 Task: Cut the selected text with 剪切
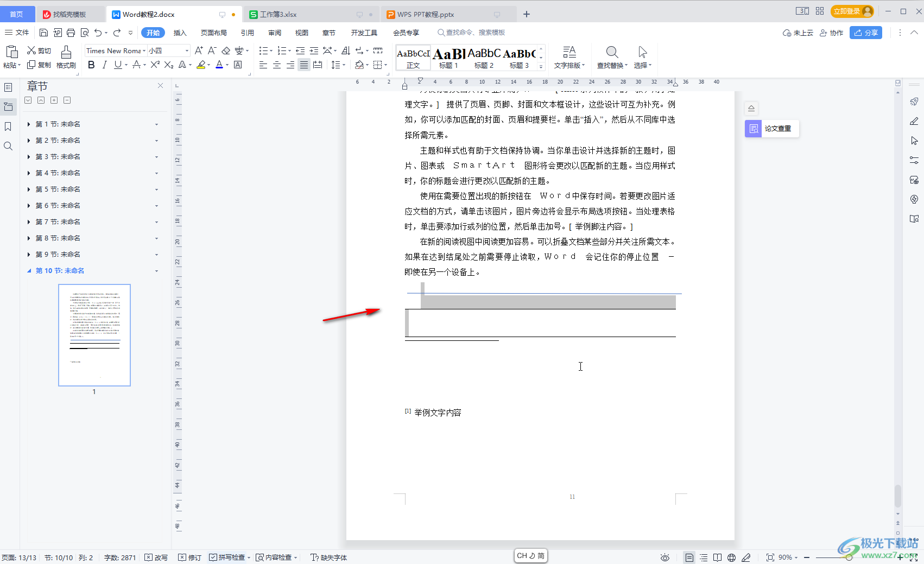(39, 50)
